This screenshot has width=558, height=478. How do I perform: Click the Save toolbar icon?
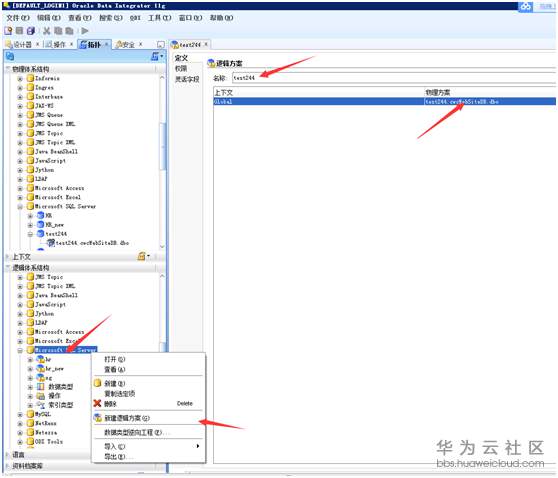coord(20,31)
